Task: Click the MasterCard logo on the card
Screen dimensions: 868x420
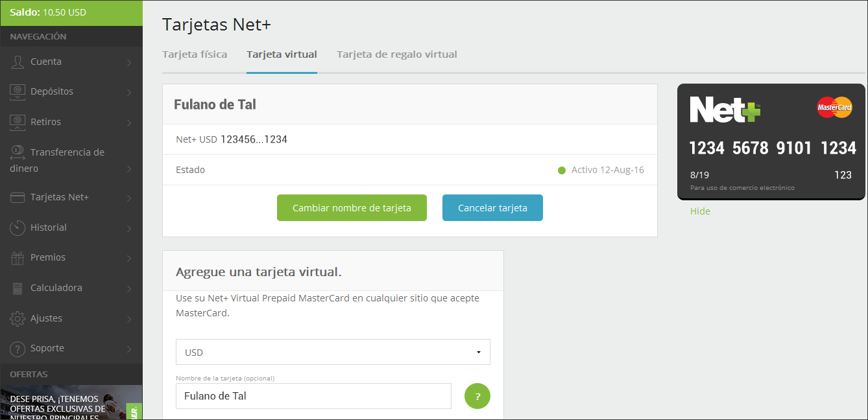Action: (834, 106)
